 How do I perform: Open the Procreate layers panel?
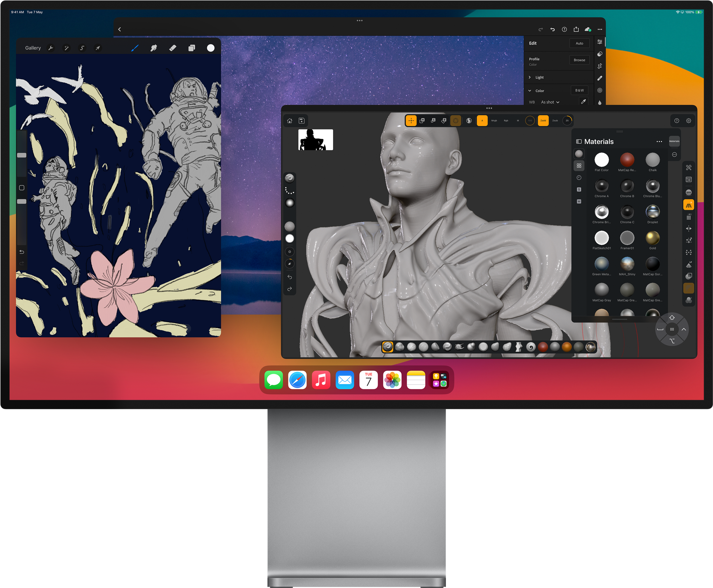point(192,48)
